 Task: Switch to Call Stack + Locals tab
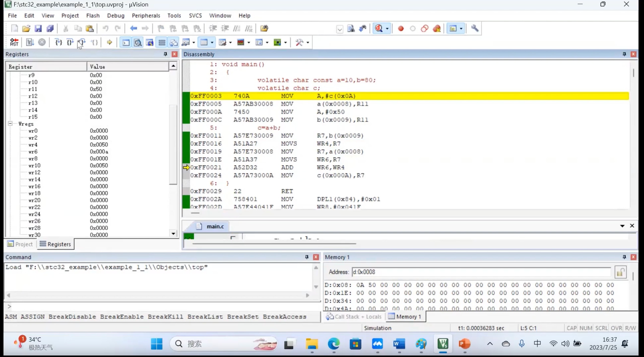(354, 317)
